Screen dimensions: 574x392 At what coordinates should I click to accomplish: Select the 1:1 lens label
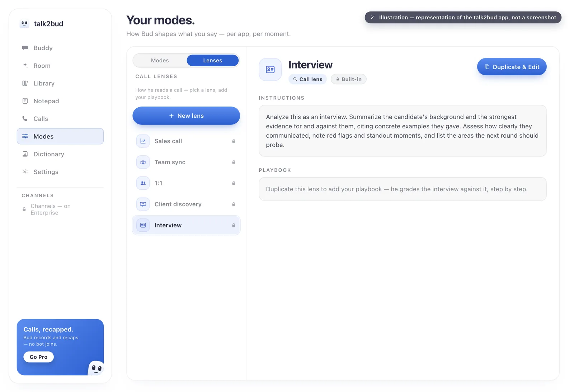click(158, 183)
